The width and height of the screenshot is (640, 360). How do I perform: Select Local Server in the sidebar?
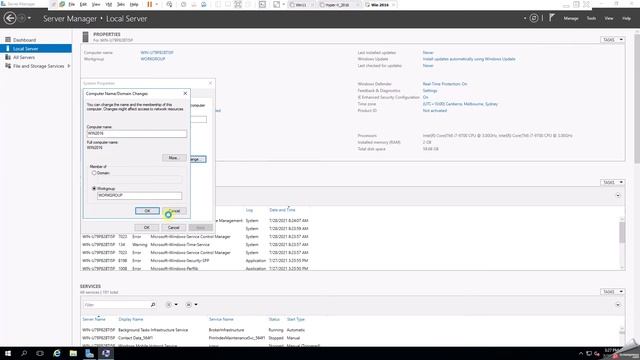point(36,49)
